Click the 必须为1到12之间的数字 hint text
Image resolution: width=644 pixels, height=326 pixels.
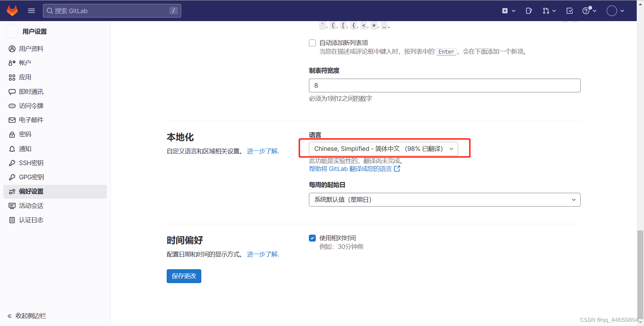[x=340, y=99]
